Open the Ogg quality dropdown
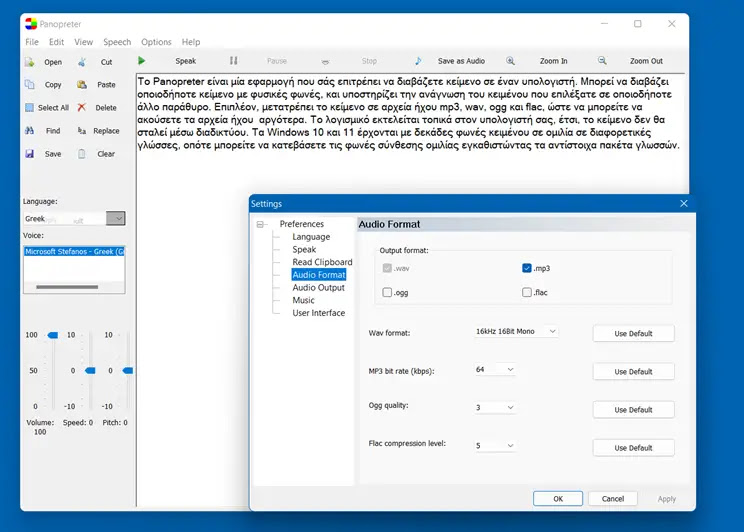Image resolution: width=744 pixels, height=532 pixels. point(495,407)
